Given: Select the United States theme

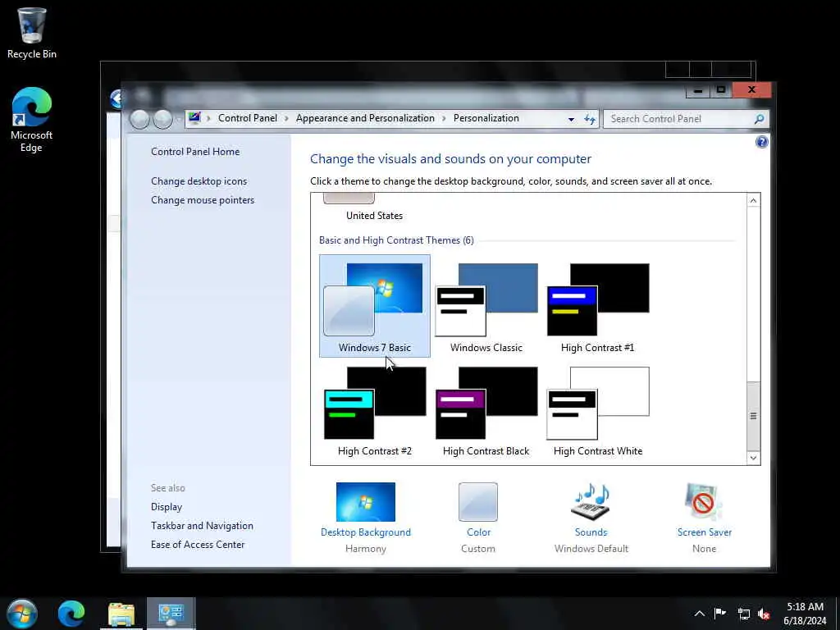Looking at the screenshot, I should [374, 208].
